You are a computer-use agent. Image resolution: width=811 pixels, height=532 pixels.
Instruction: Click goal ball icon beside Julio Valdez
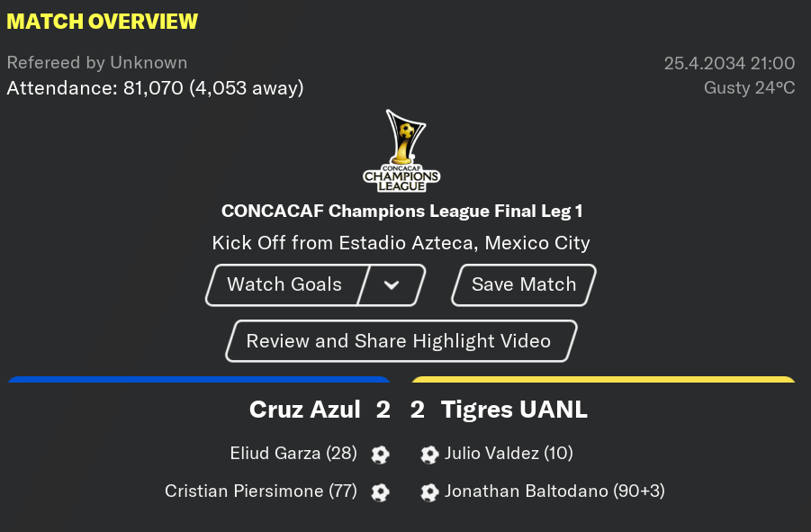point(429,455)
